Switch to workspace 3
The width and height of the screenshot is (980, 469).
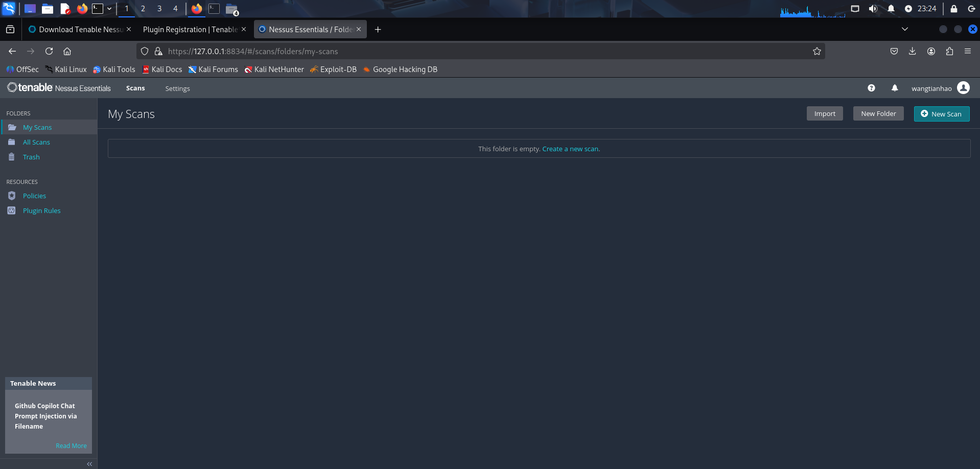(159, 9)
